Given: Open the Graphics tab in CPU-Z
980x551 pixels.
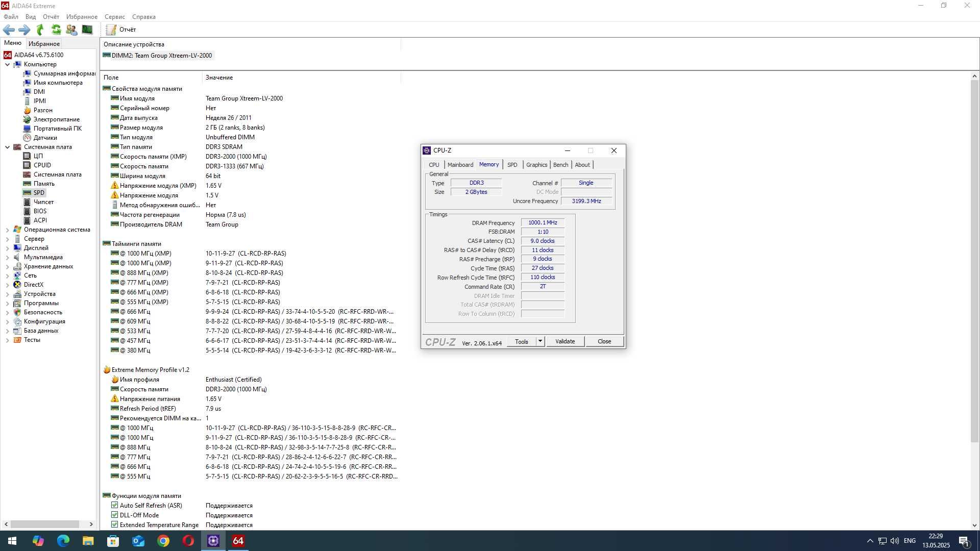Looking at the screenshot, I should click(x=536, y=165).
